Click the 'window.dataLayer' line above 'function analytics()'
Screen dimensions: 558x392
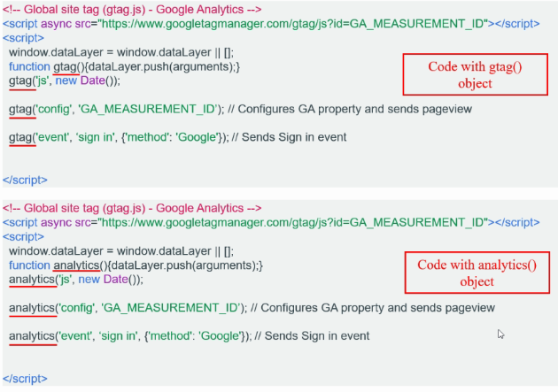pos(121,251)
